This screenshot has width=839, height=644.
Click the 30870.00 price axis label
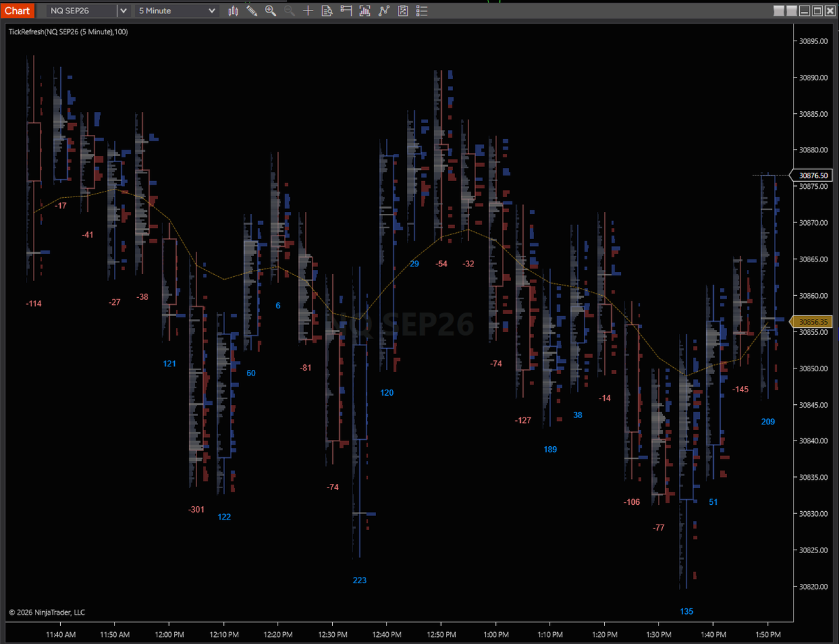click(814, 223)
